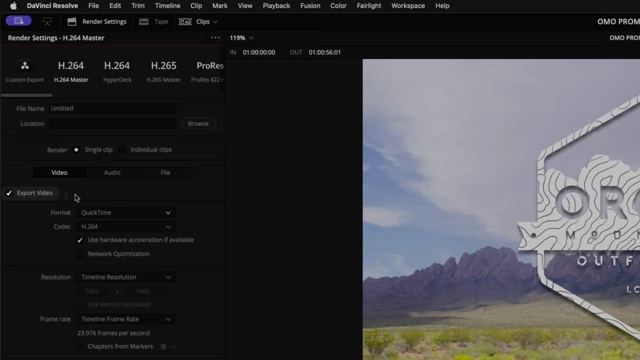
Task: Click marker color swatch beside Chapters from Markers
Action: 163,347
